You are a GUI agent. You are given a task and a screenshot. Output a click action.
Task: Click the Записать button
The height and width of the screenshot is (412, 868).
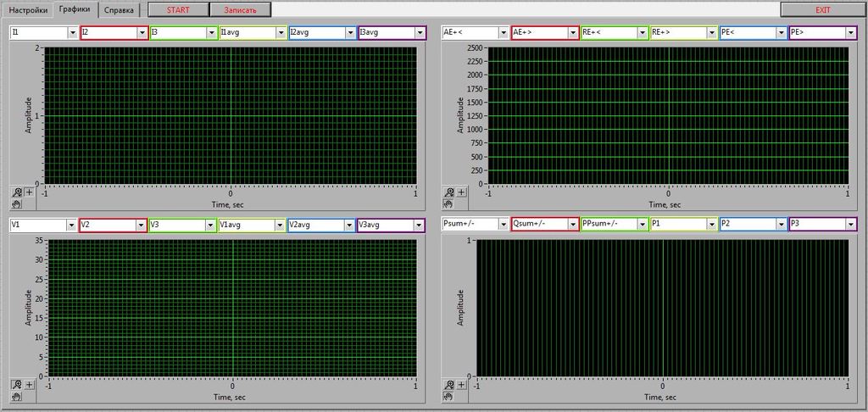pyautogui.click(x=240, y=10)
